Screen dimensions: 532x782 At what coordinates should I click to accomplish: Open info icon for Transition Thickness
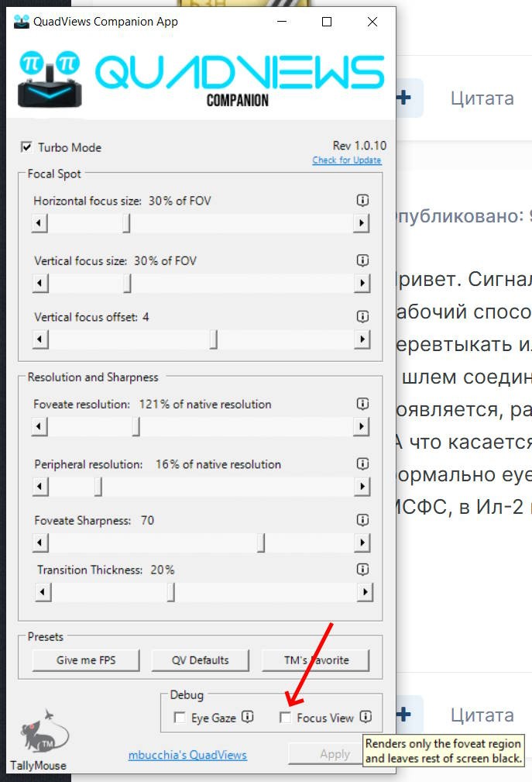[362, 569]
